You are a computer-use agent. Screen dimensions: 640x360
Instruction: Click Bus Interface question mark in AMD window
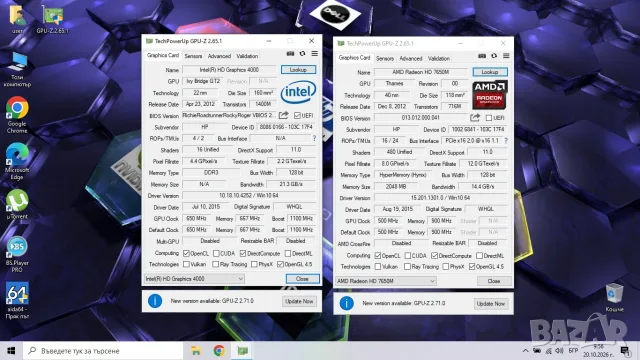[x=506, y=140]
